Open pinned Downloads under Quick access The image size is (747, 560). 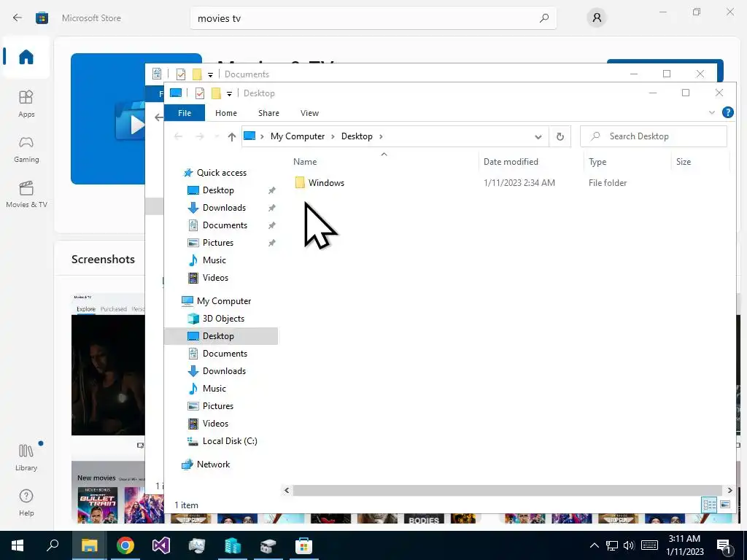pos(224,208)
